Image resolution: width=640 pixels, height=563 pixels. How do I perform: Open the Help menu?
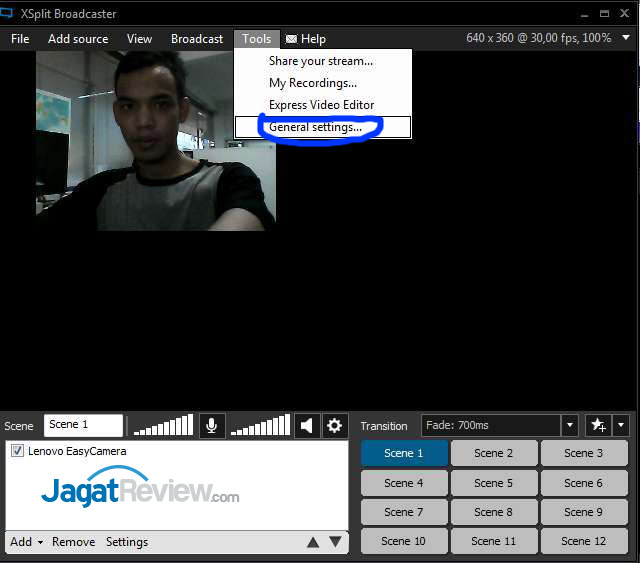pyautogui.click(x=313, y=39)
